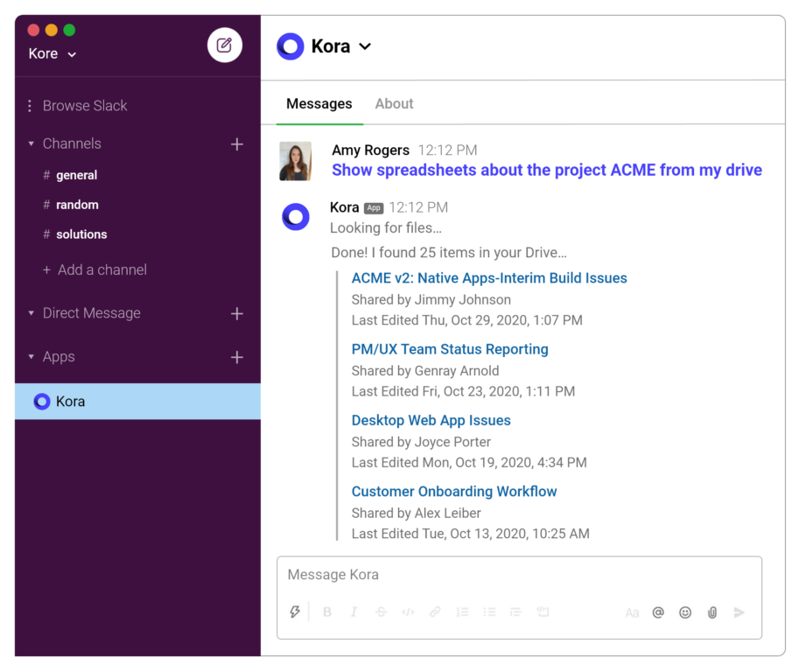Open Desktop Web App Issues file
The image size is (799, 672).
click(x=431, y=420)
